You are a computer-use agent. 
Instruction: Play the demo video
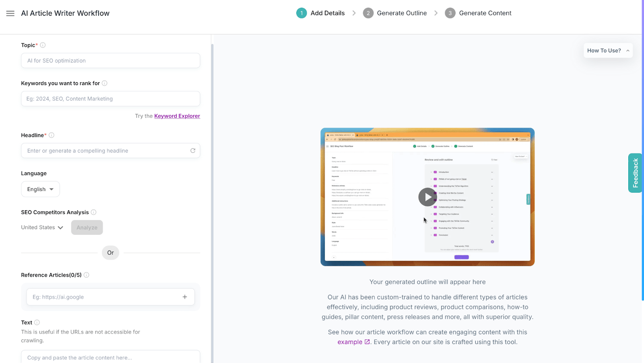point(427,197)
